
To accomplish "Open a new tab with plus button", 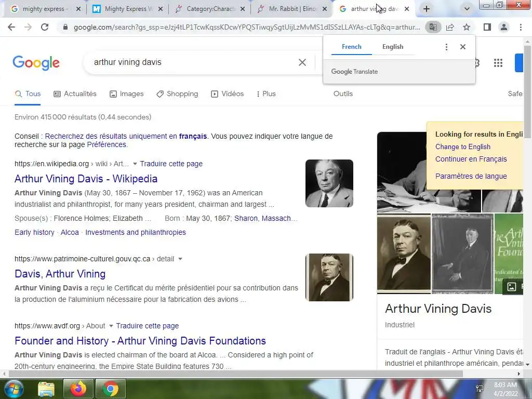I will 427,9.
